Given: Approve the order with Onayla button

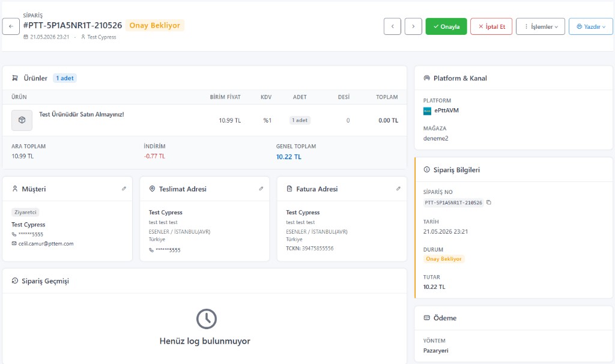Looking at the screenshot, I should pyautogui.click(x=446, y=26).
